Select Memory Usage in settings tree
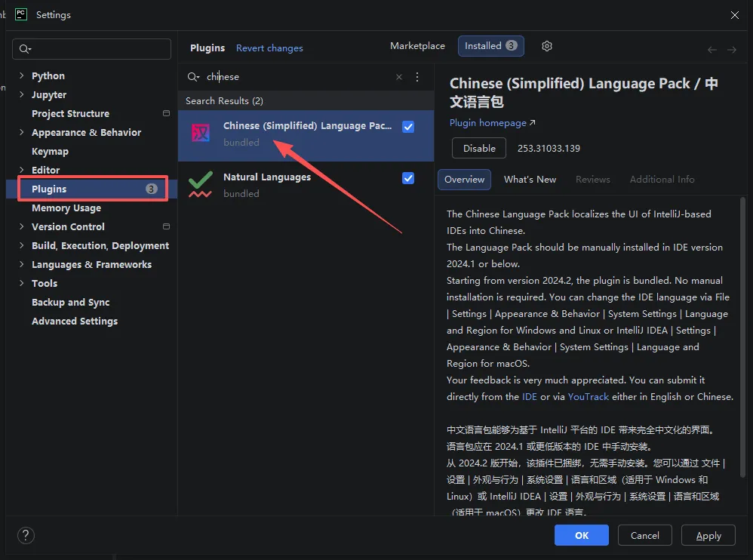 point(66,208)
